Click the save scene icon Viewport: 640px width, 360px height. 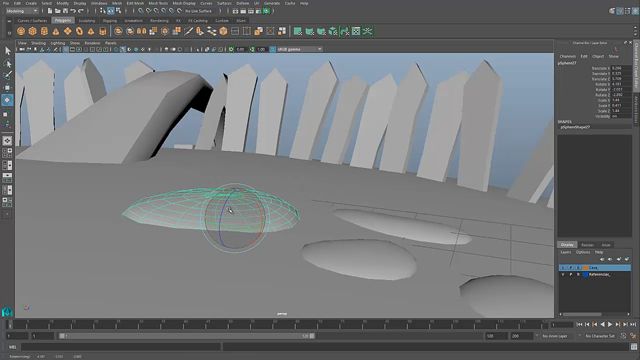click(65, 11)
